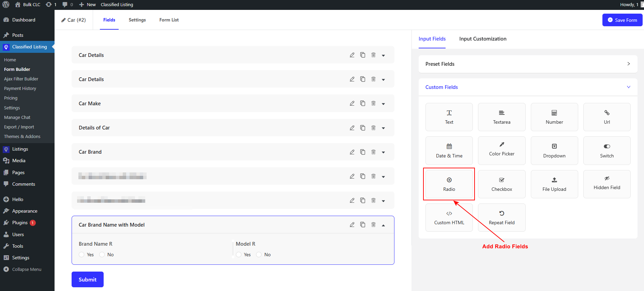
Task: Open Payment History in sidebar
Action: tap(20, 88)
